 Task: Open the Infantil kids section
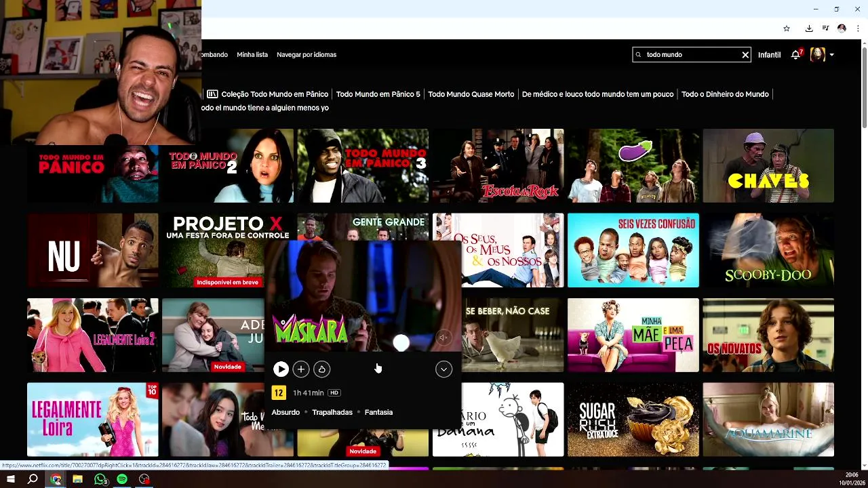(769, 55)
